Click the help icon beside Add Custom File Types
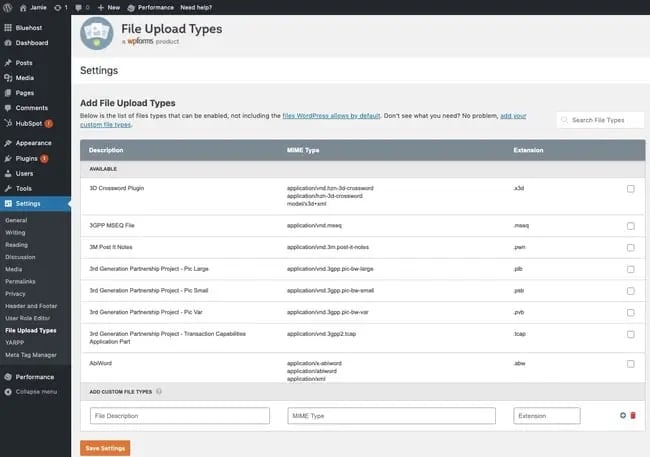Screen dimensions: 650x457 click(159, 391)
